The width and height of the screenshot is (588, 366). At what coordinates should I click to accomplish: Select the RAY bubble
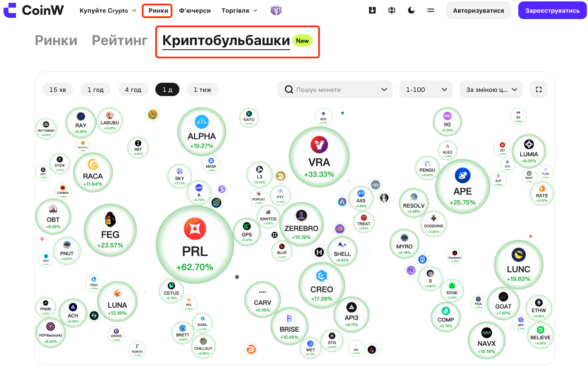(x=81, y=123)
